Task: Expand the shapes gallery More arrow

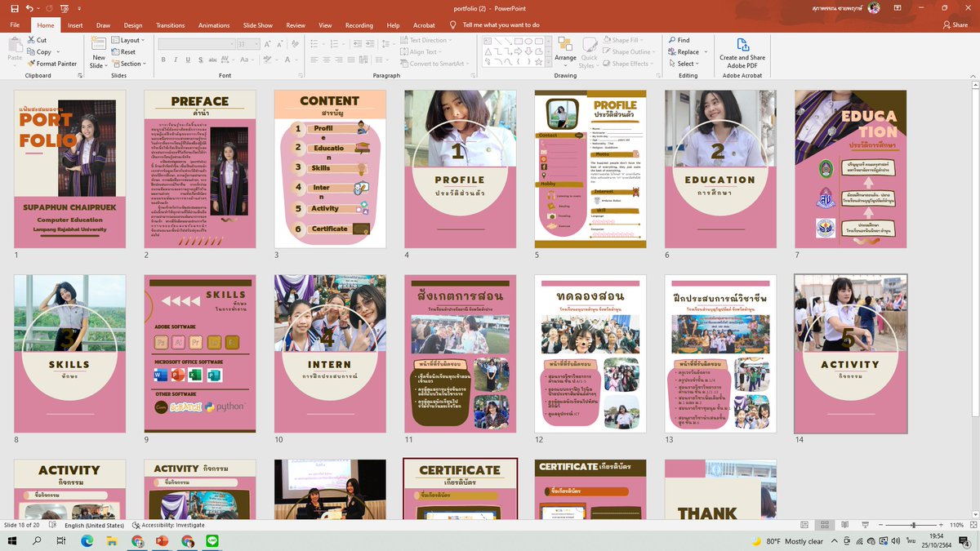Action: pyautogui.click(x=546, y=63)
